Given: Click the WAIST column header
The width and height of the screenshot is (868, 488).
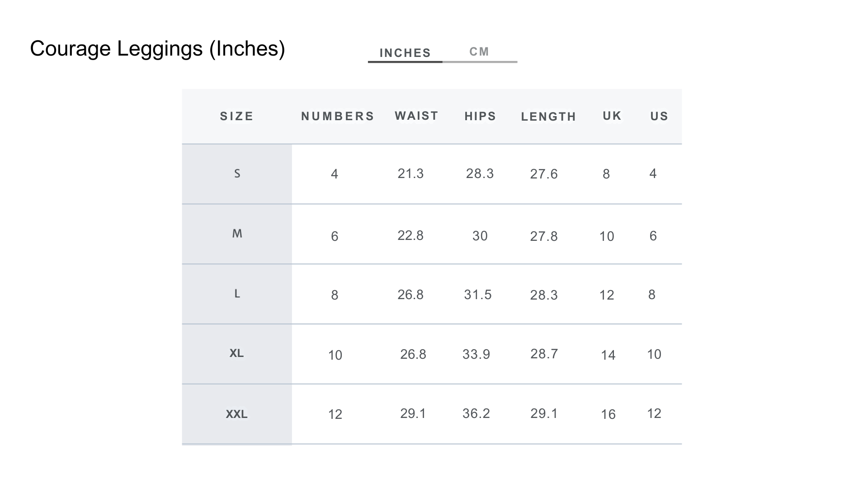Looking at the screenshot, I should click(x=416, y=116).
